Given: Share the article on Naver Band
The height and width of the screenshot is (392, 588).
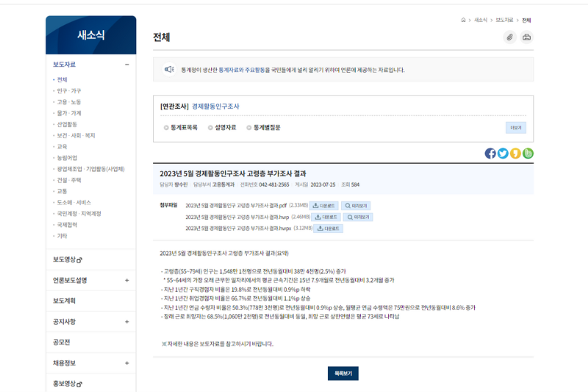Looking at the screenshot, I should click(528, 153).
